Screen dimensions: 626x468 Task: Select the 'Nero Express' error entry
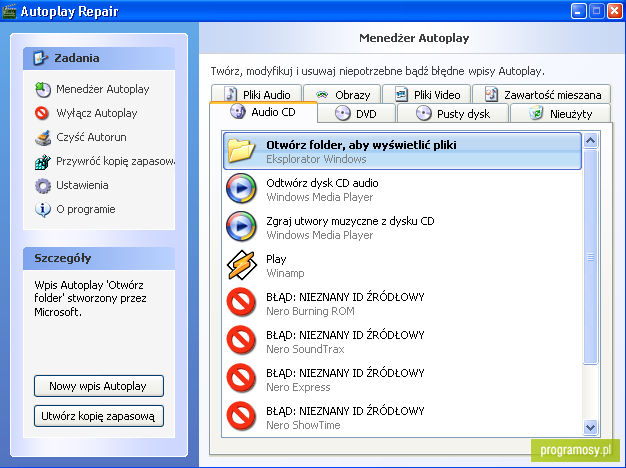coord(402,379)
